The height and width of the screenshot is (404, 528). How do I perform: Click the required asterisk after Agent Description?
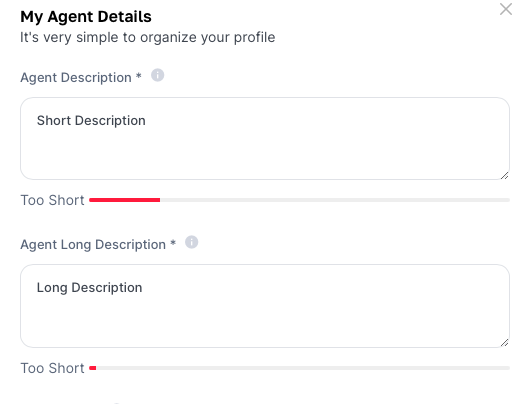(x=138, y=75)
